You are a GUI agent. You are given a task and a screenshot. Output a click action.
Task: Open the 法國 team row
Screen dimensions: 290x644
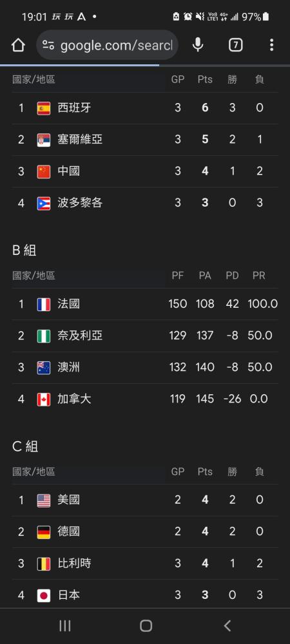(145, 305)
